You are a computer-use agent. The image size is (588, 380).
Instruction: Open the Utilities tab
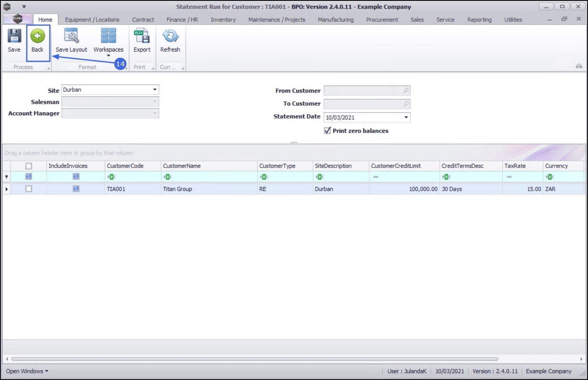[x=513, y=20]
